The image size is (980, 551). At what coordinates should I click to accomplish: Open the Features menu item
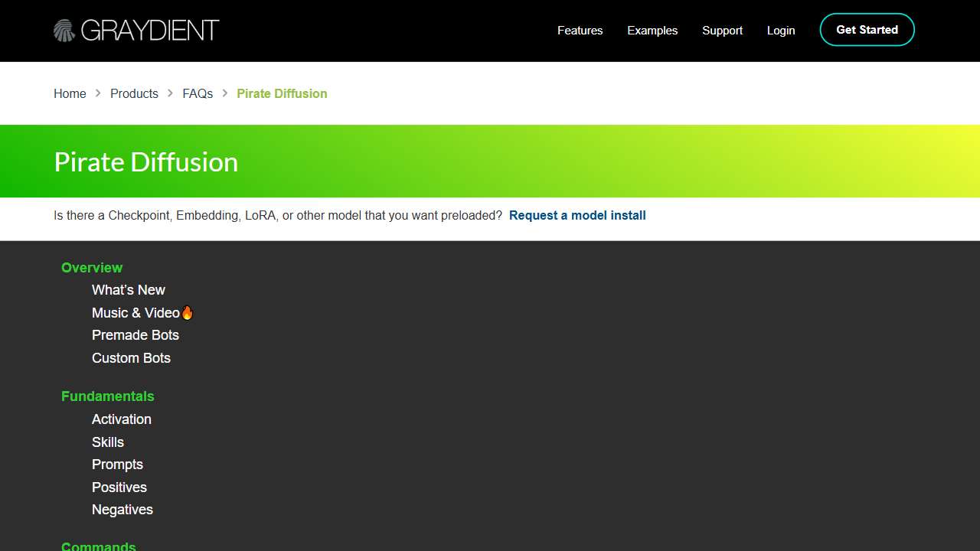[x=580, y=31]
